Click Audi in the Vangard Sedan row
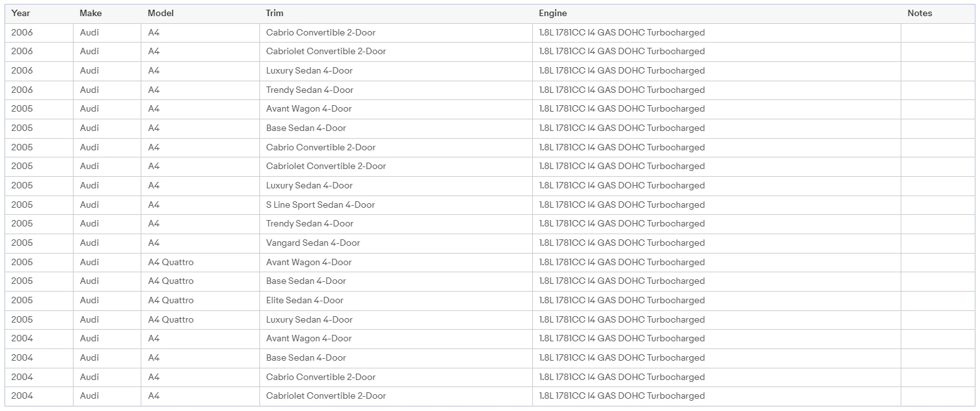The image size is (980, 411). coord(90,243)
